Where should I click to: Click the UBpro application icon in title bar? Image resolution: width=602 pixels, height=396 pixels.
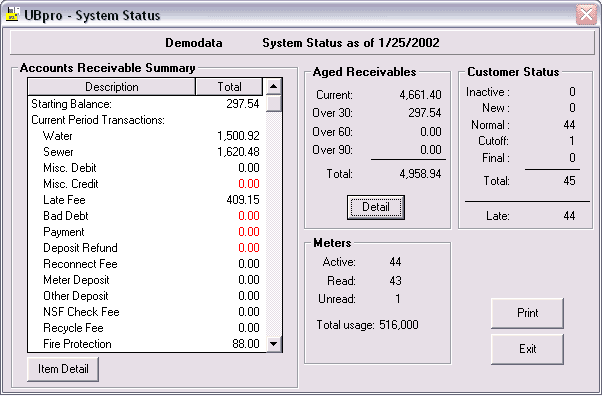pos(12,14)
